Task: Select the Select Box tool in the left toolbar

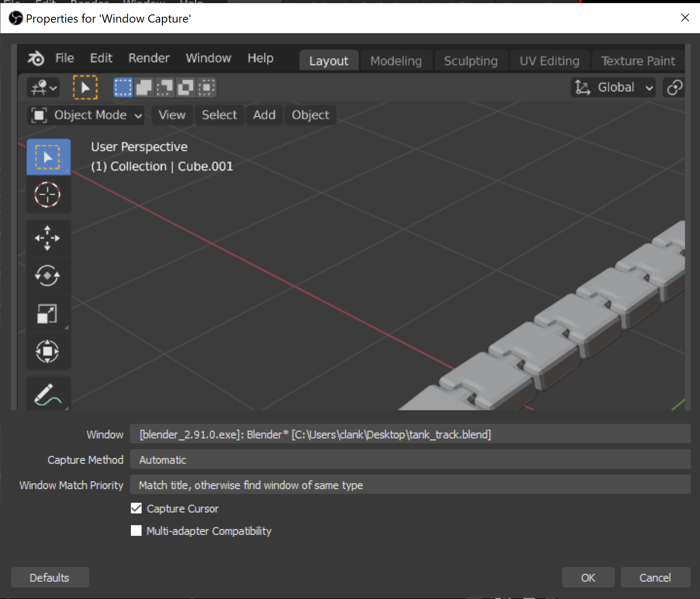Action: point(48,157)
